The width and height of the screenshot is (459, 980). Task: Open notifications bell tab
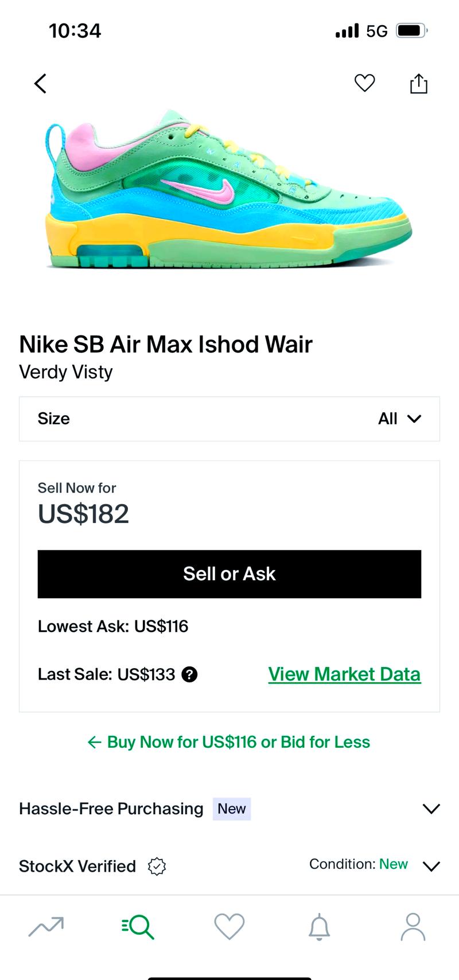tap(320, 927)
